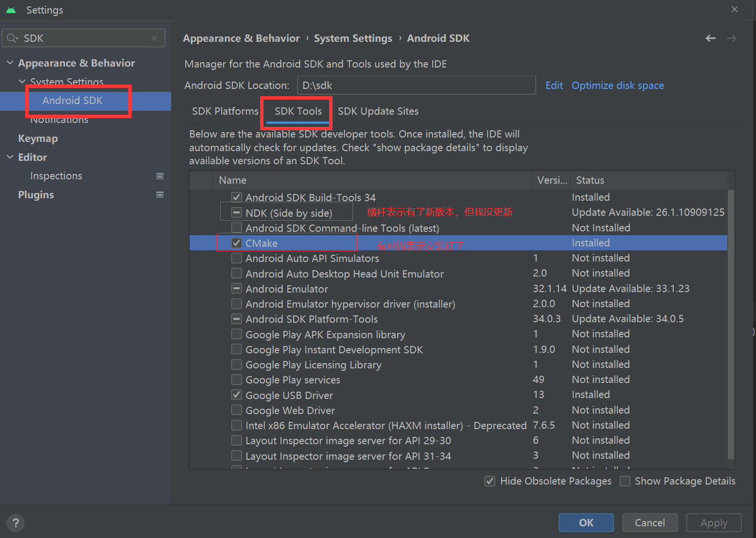Collapse the Appearance & Behavior tree node

click(x=10, y=63)
